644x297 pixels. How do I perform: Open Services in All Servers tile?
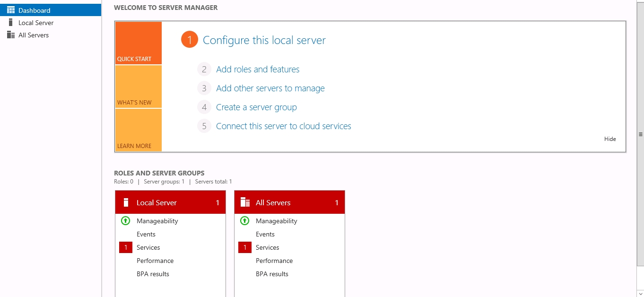pyautogui.click(x=268, y=247)
